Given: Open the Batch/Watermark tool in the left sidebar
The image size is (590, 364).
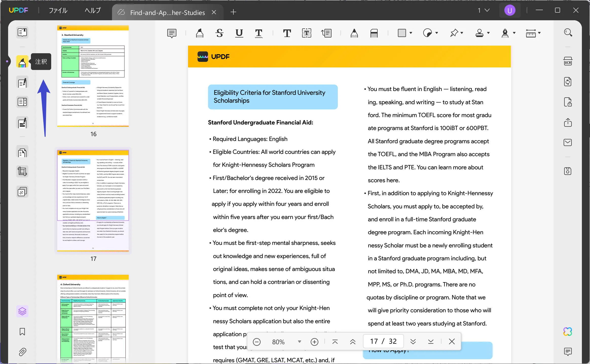Looking at the screenshot, I should point(22,192).
